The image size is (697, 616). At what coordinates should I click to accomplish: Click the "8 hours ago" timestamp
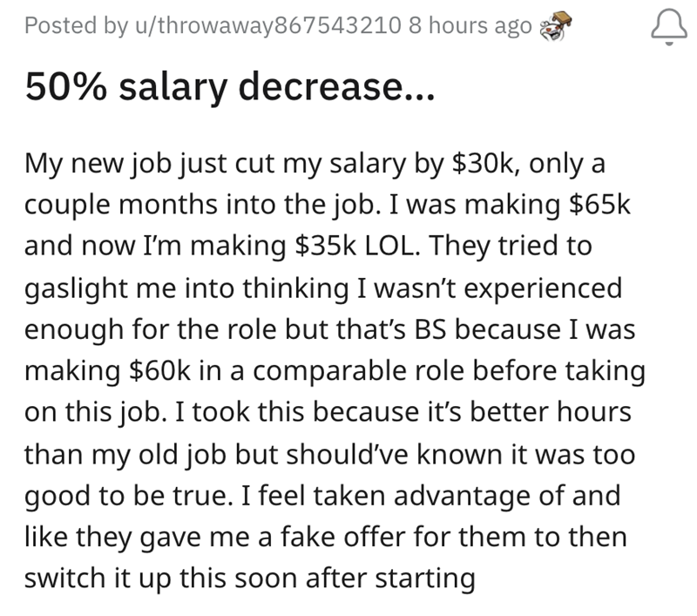tap(470, 27)
